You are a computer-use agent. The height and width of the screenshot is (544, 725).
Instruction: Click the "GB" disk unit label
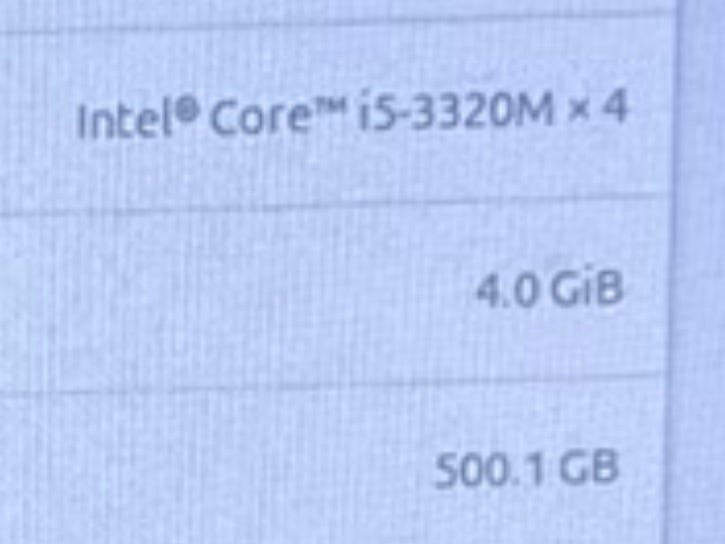[588, 467]
